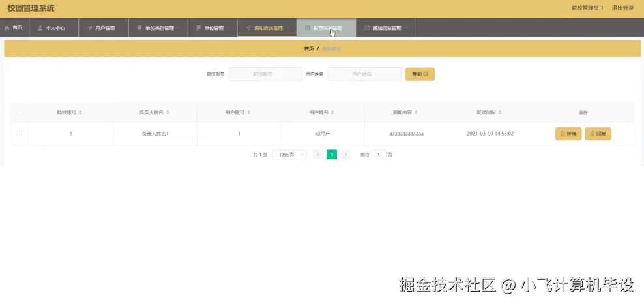Click 退出登录 to log out
The image size is (644, 304).
622,8
